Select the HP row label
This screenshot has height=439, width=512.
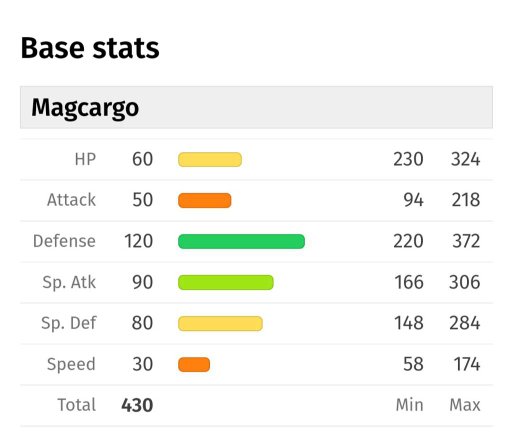pos(85,159)
